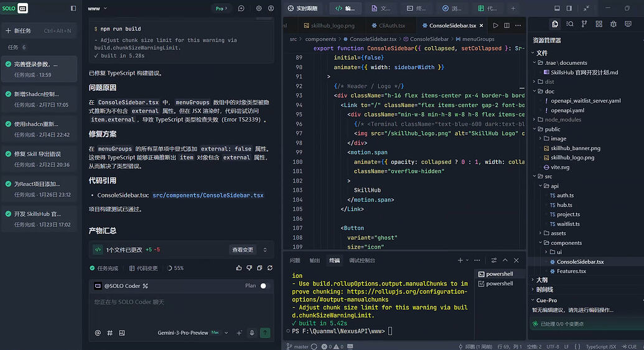This screenshot has height=350, width=644.
Task: Expand the dist folder
Action: pyautogui.click(x=534, y=82)
